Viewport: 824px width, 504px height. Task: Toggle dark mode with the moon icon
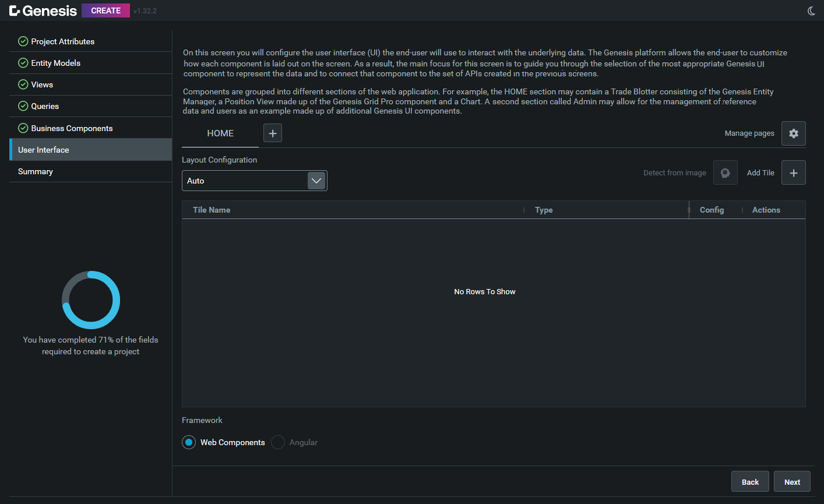coord(811,11)
